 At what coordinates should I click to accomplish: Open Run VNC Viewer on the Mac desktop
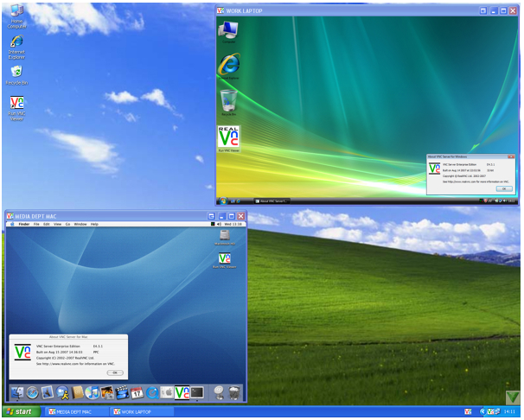click(225, 261)
